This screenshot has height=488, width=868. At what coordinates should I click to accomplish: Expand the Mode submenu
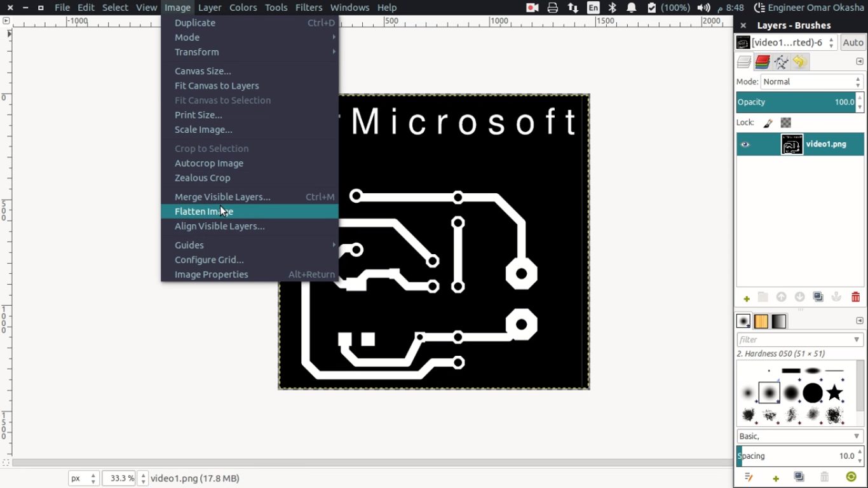pos(250,37)
